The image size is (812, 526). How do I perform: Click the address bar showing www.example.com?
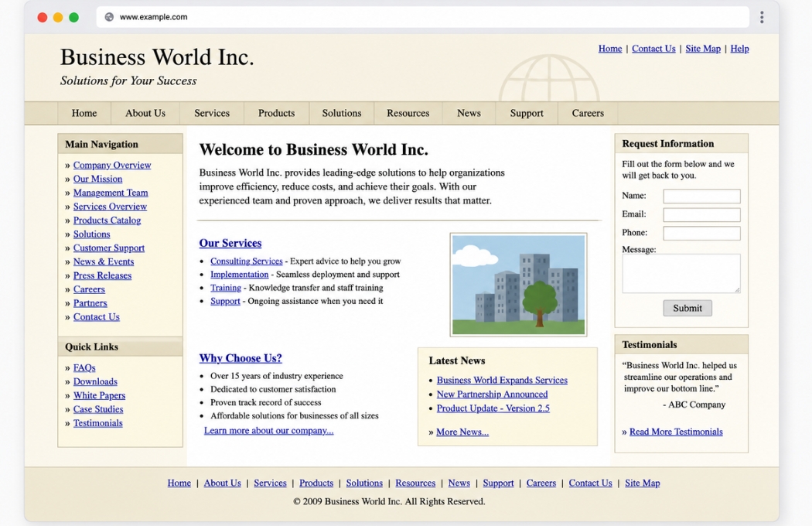click(422, 17)
